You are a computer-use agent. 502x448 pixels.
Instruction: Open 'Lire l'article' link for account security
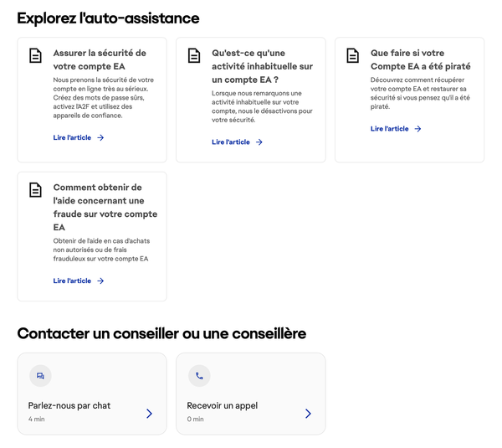point(72,137)
